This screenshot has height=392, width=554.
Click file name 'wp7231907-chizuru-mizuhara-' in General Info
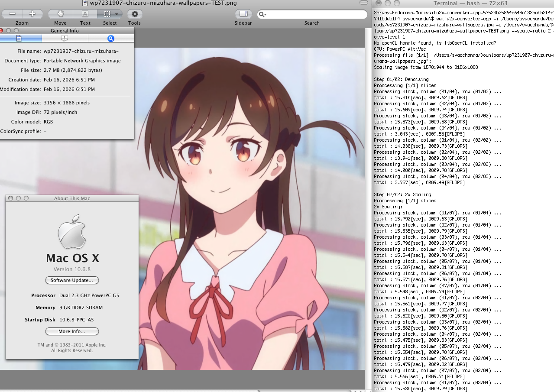81,51
